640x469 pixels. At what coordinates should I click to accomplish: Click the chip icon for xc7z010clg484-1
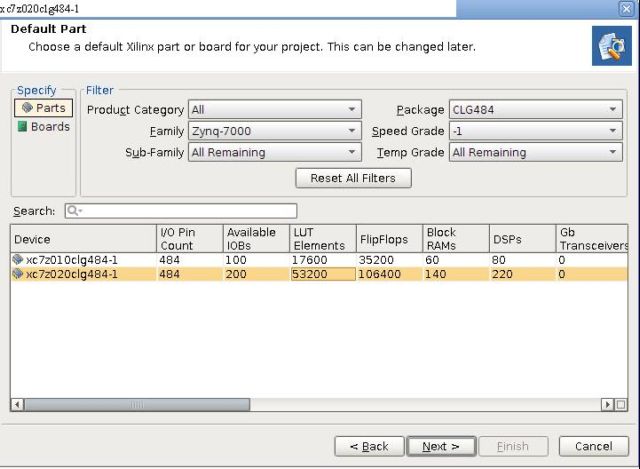click(18, 259)
